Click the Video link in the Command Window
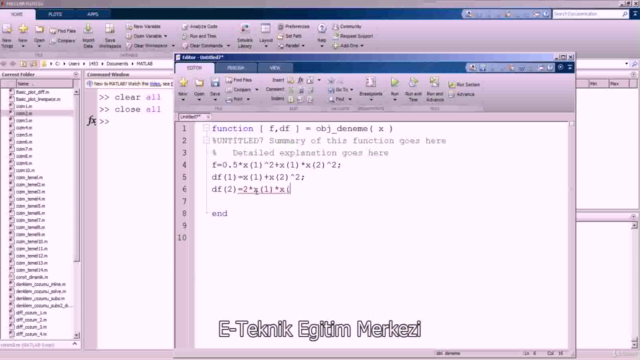640x360 pixels. (x=155, y=84)
